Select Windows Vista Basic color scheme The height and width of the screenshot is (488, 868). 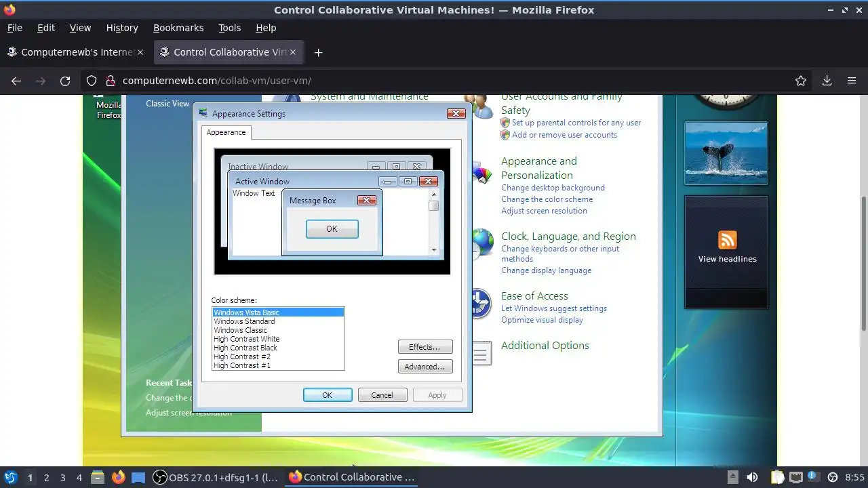(278, 312)
